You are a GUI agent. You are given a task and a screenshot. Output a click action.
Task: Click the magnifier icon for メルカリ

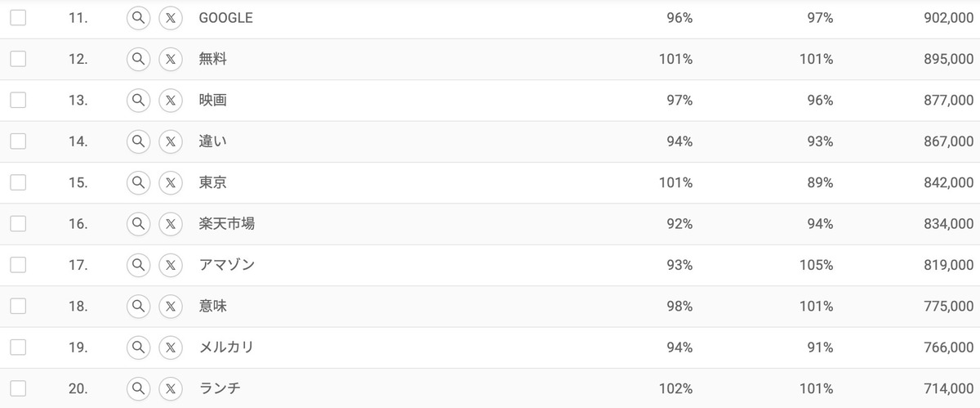(x=139, y=347)
